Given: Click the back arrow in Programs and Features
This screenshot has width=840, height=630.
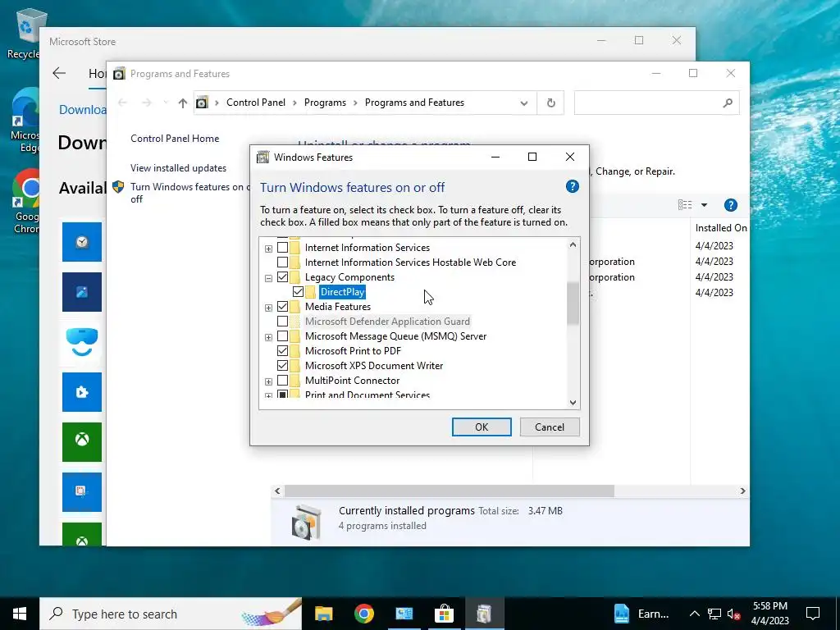Looking at the screenshot, I should click(122, 103).
